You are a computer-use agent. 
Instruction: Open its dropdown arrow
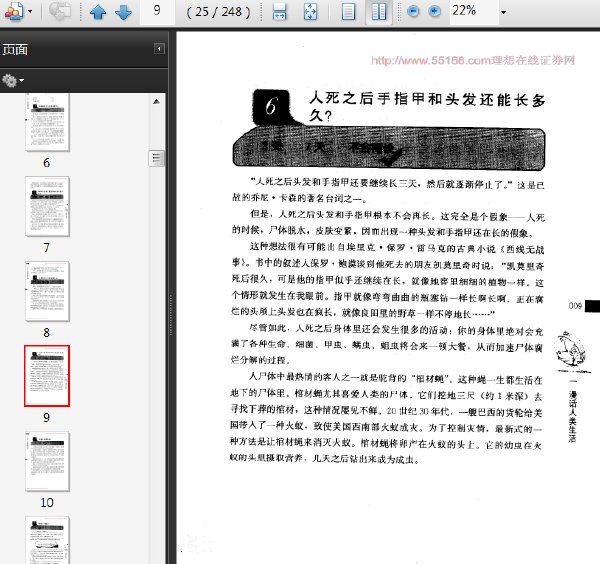(30, 11)
